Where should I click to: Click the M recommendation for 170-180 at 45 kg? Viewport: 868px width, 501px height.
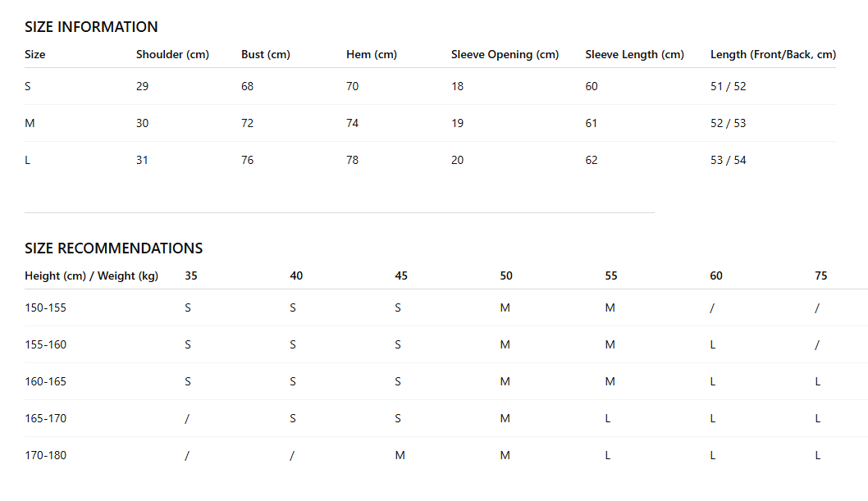coord(400,456)
